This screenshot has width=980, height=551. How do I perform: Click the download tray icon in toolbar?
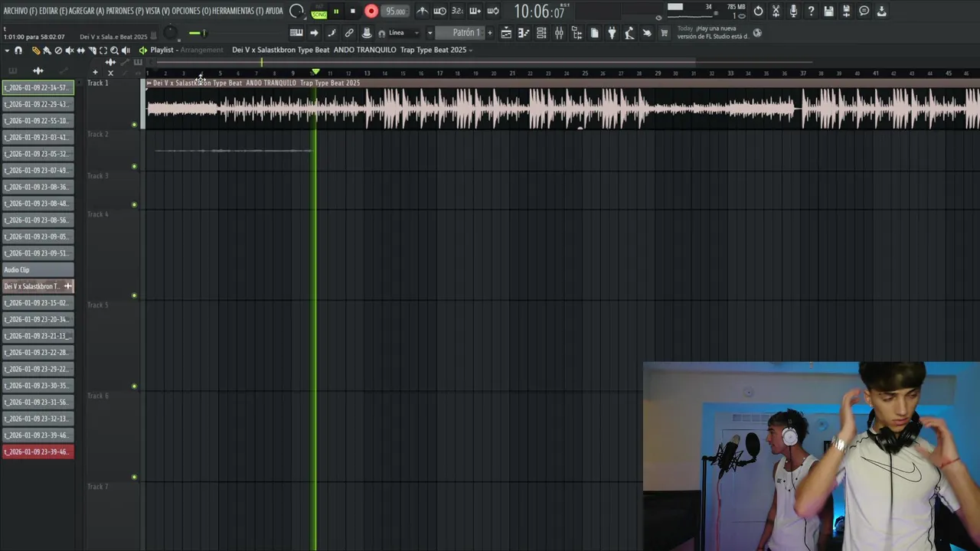(x=881, y=11)
